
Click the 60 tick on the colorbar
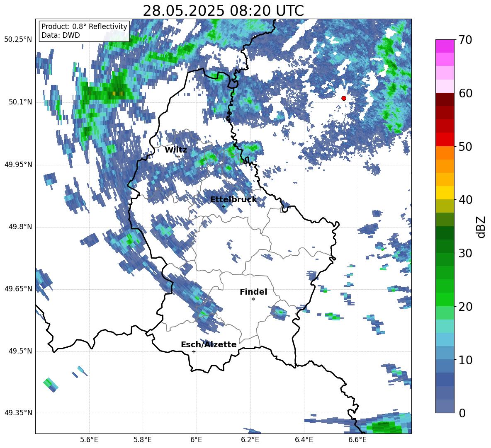point(465,93)
